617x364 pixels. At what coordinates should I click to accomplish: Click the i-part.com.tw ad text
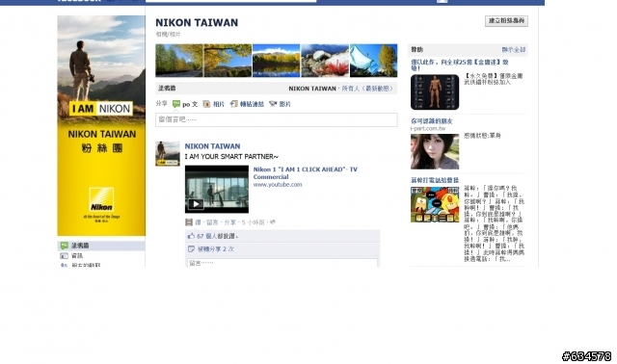point(428,128)
